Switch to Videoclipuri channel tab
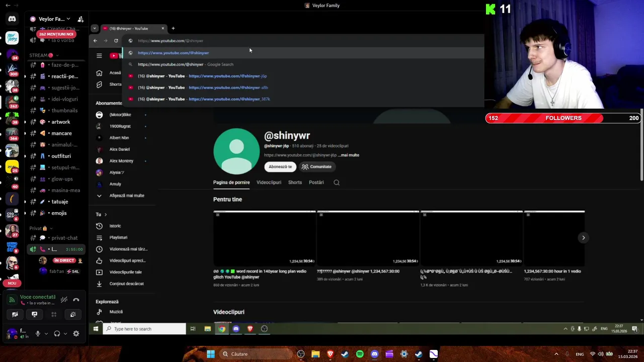 [x=269, y=183]
